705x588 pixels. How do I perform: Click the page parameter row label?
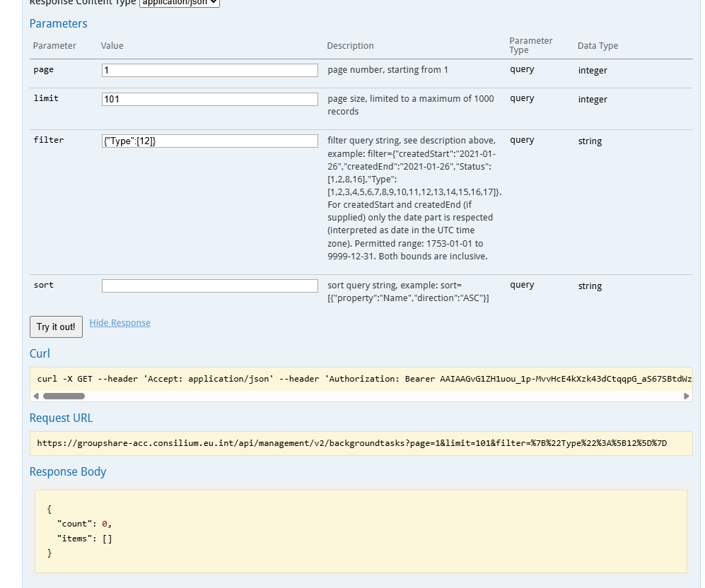coord(45,69)
